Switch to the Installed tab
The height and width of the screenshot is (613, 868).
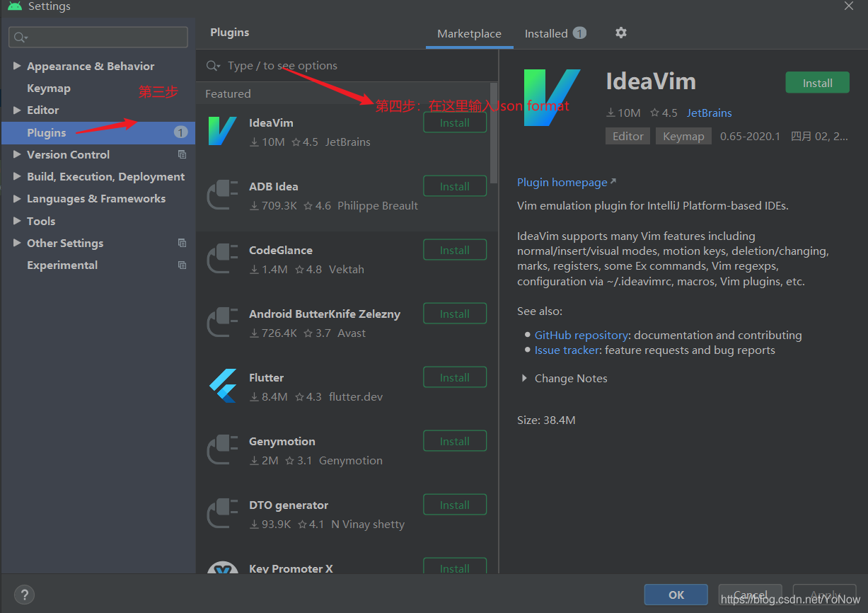point(555,33)
